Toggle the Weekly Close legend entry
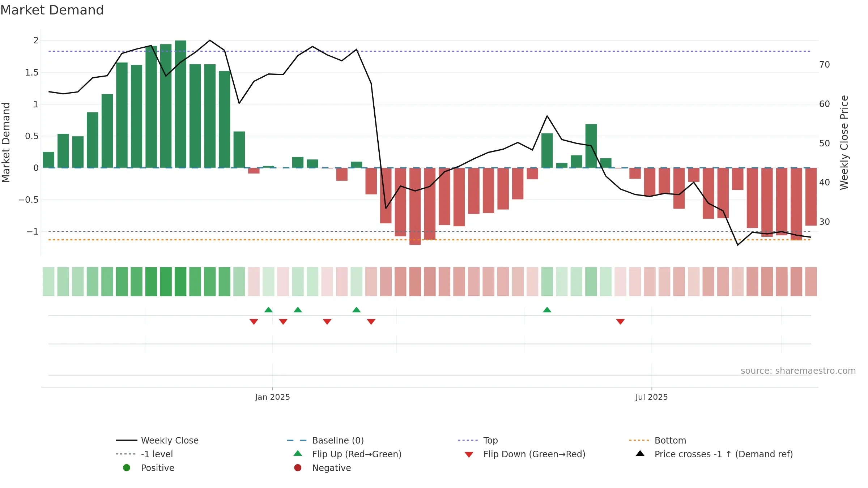The height and width of the screenshot is (488, 868). (x=157, y=440)
